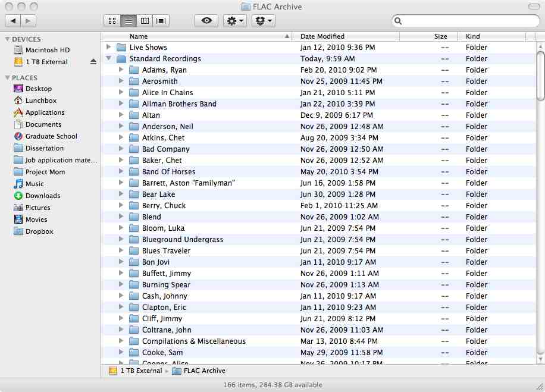Expand the Live Shows folder
The image size is (545, 392).
pos(109,47)
